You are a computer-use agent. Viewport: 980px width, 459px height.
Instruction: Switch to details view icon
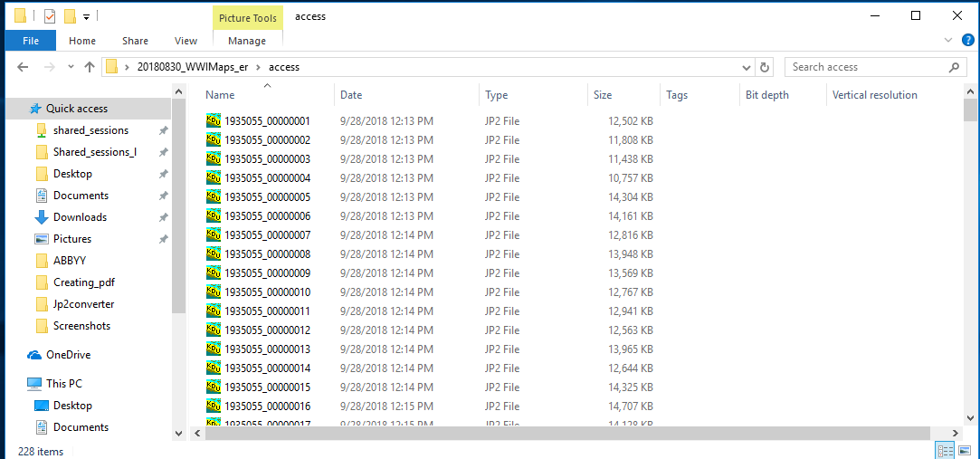[945, 450]
